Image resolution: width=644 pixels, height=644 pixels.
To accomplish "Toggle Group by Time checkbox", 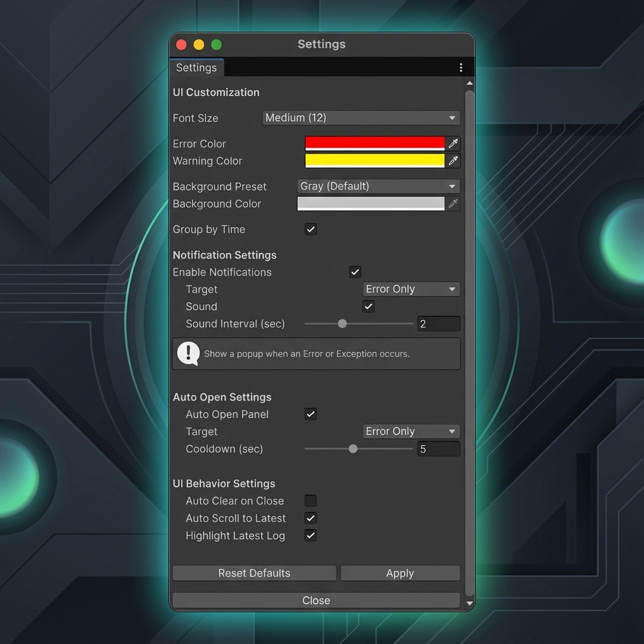I will click(x=311, y=229).
